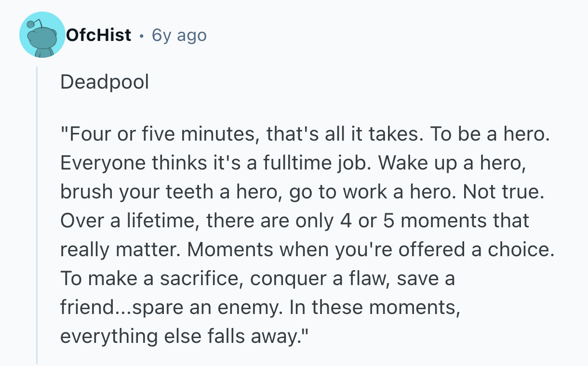Viewport: 588px width, 366px height.
Task: Open the OfcHist user profile link
Action: pyautogui.click(x=98, y=35)
